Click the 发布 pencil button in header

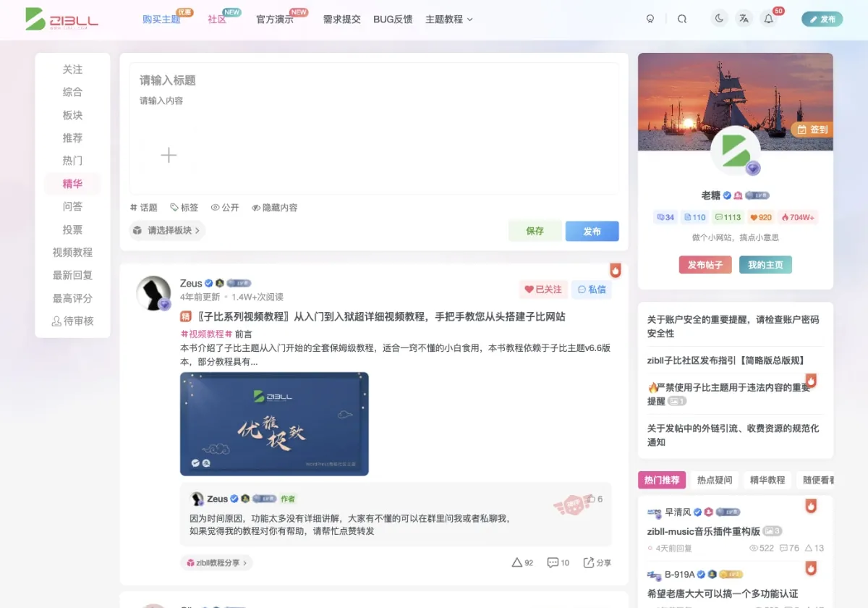click(822, 19)
